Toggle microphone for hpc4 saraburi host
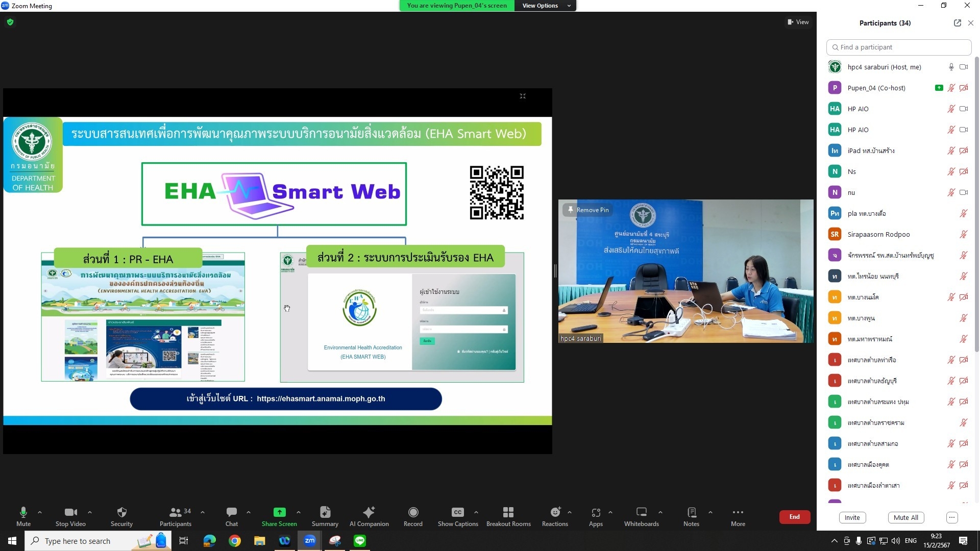The height and width of the screenshot is (551, 980). click(x=951, y=67)
